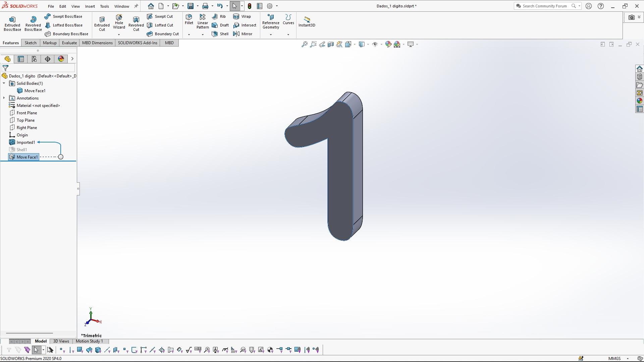Click the Zoom to Fit icon
Viewport: 644px width, 362px height.
pos(304,44)
